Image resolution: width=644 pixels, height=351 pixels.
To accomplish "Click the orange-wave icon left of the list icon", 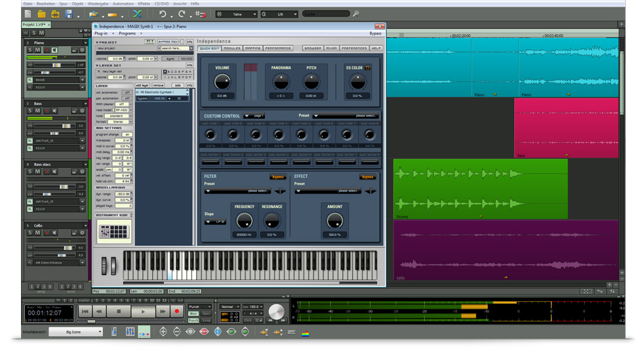I will click(x=277, y=332).
